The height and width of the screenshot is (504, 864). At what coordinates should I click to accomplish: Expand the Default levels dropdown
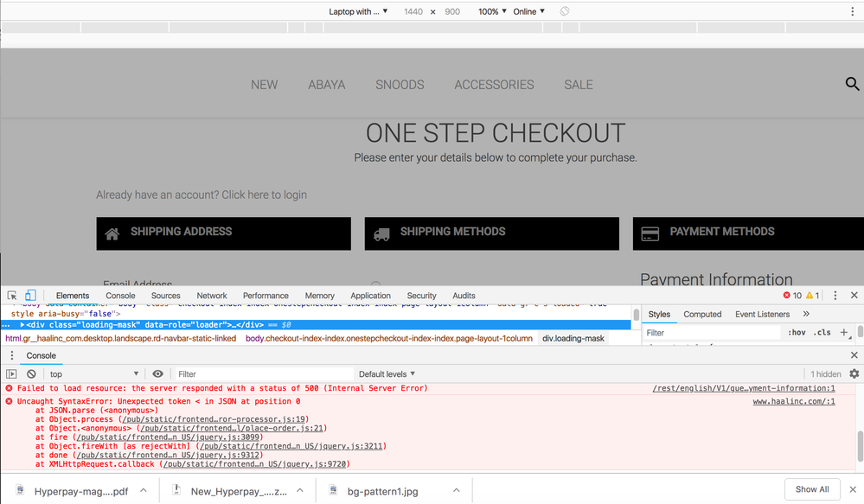pyautogui.click(x=387, y=374)
